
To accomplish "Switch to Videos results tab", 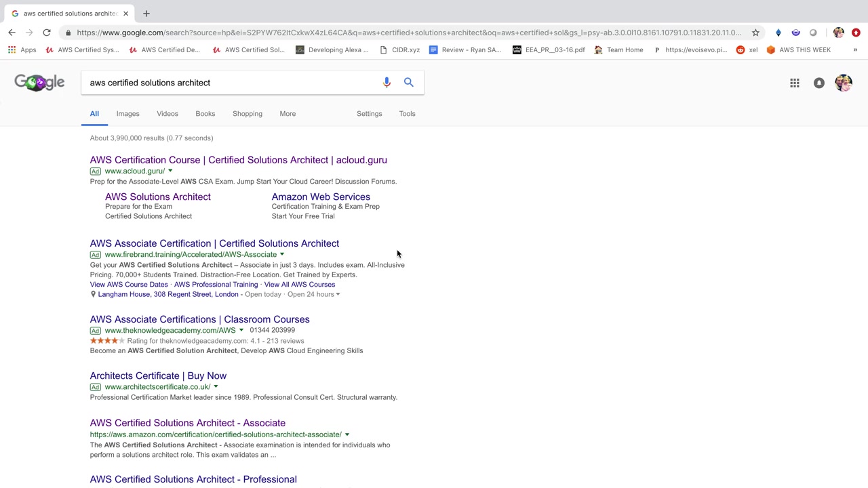I will [167, 114].
